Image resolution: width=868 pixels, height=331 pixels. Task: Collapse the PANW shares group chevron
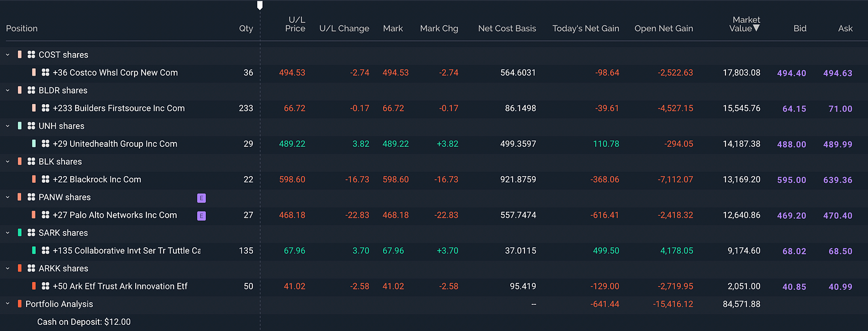[x=8, y=197]
